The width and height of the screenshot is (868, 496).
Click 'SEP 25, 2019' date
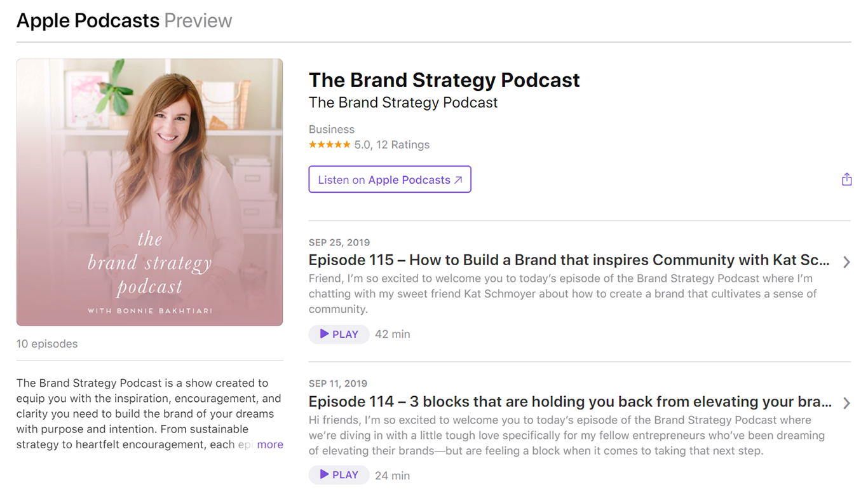pyautogui.click(x=339, y=242)
